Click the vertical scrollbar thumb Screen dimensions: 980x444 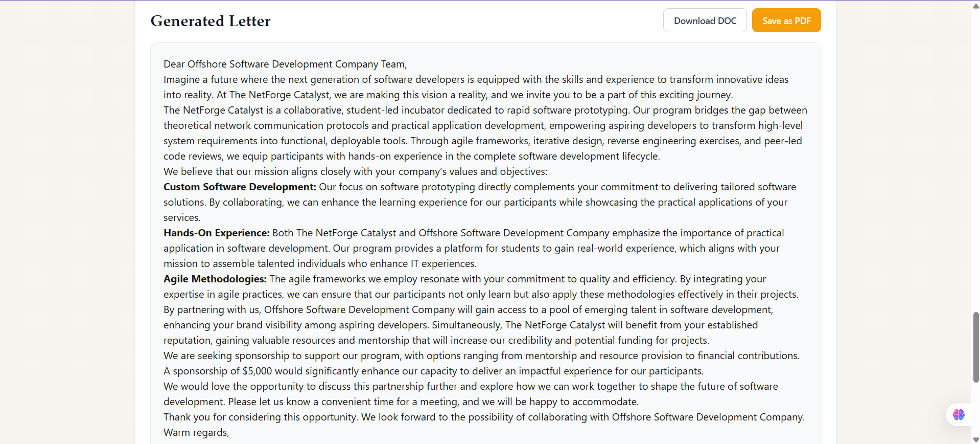point(976,347)
